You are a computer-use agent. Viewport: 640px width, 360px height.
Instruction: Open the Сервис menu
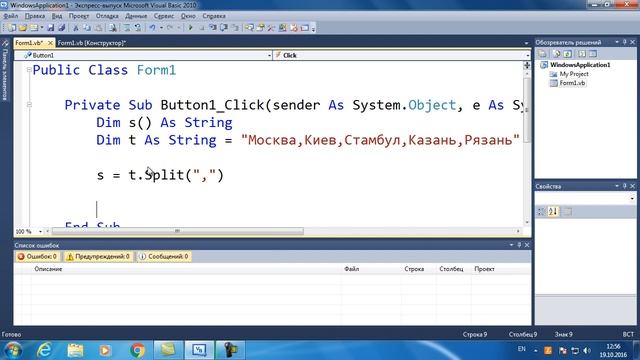pyautogui.click(x=164, y=16)
